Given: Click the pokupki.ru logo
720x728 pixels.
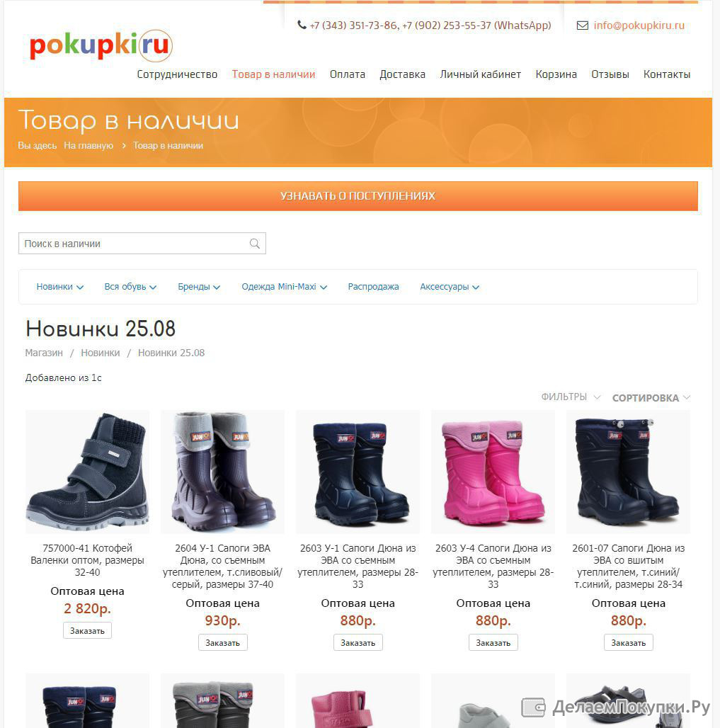Looking at the screenshot, I should coord(101,45).
